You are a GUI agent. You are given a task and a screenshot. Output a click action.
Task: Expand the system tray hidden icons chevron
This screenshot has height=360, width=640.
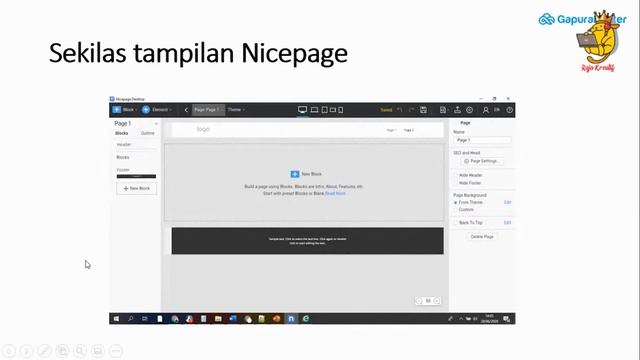[461, 319]
